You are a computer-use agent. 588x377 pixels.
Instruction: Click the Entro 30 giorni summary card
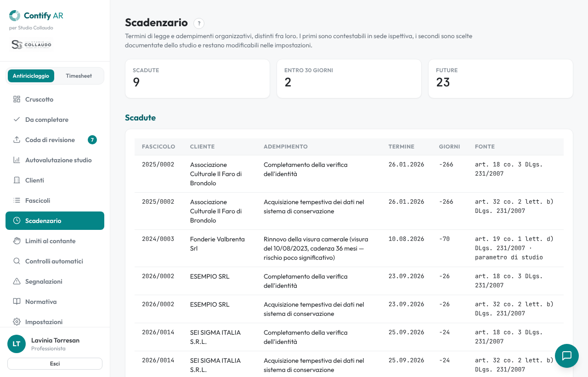pyautogui.click(x=349, y=79)
